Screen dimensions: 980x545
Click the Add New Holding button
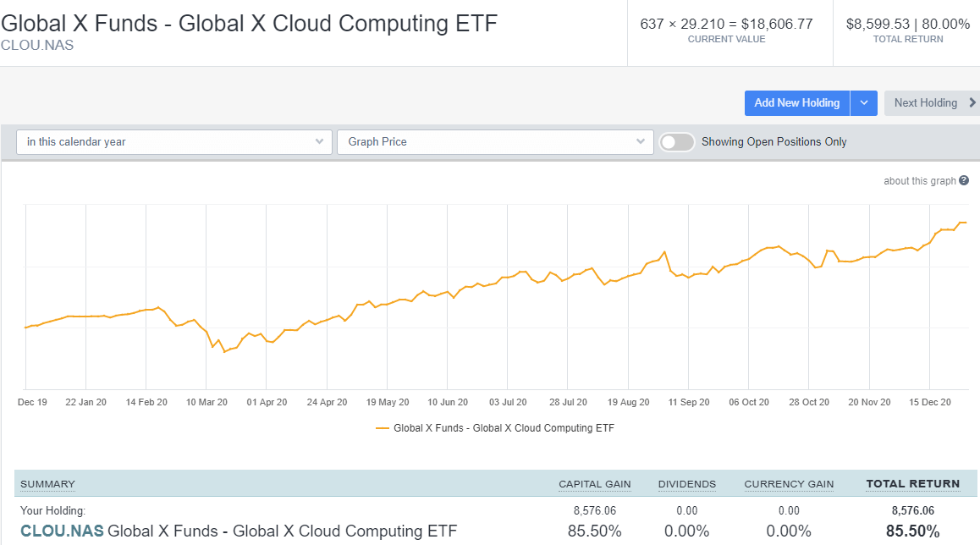tap(796, 102)
